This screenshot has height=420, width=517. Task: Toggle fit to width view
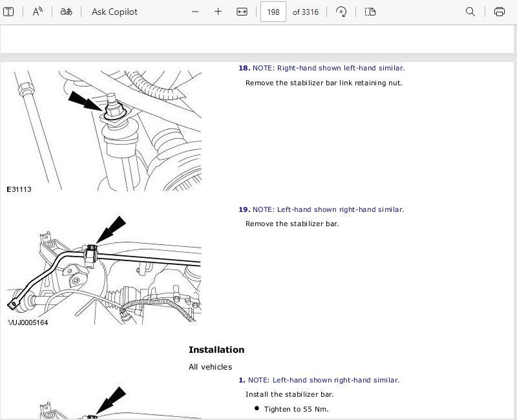coord(242,12)
